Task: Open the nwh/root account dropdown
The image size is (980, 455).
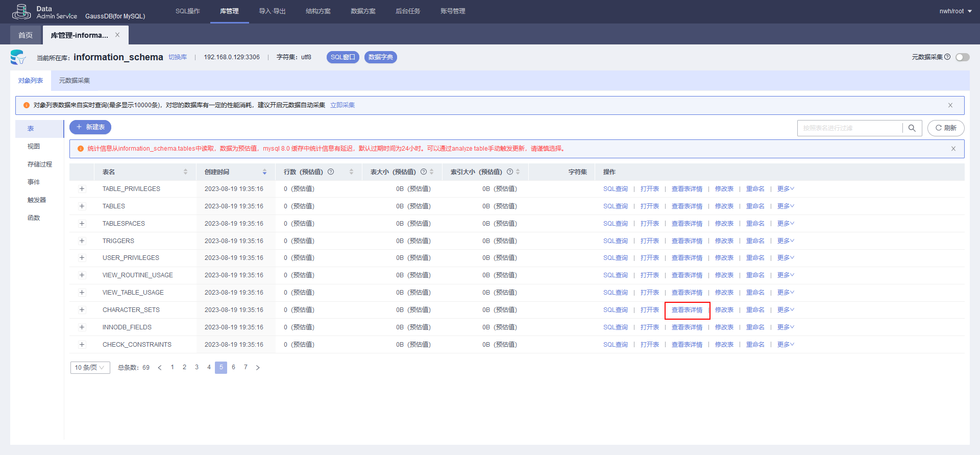Action: tap(955, 11)
